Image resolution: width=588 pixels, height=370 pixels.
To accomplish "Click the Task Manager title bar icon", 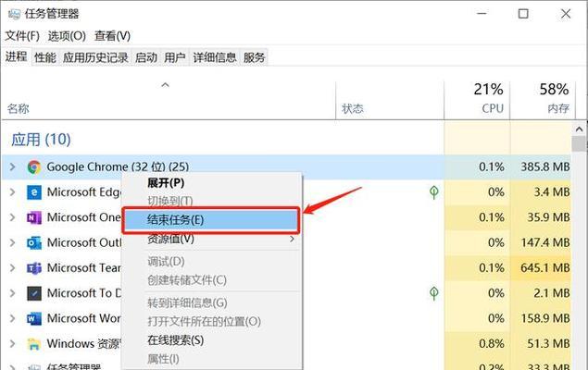I will point(14,14).
